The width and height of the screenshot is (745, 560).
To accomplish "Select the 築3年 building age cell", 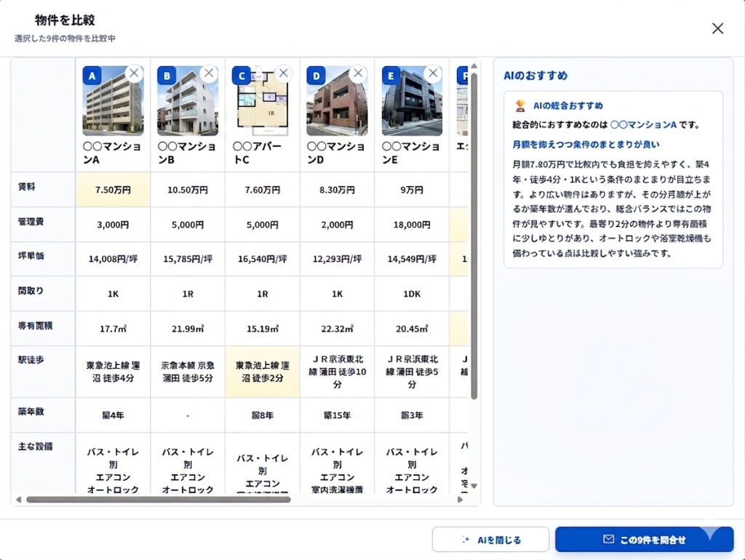I will (412, 415).
